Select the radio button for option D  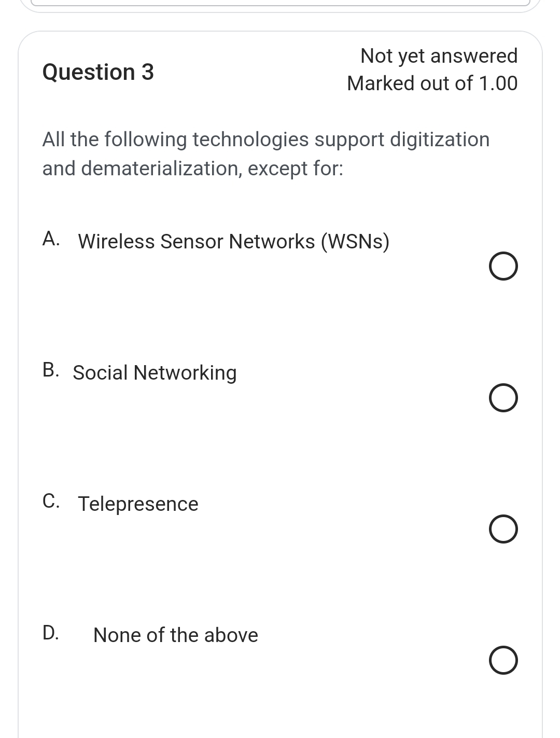coord(503,661)
